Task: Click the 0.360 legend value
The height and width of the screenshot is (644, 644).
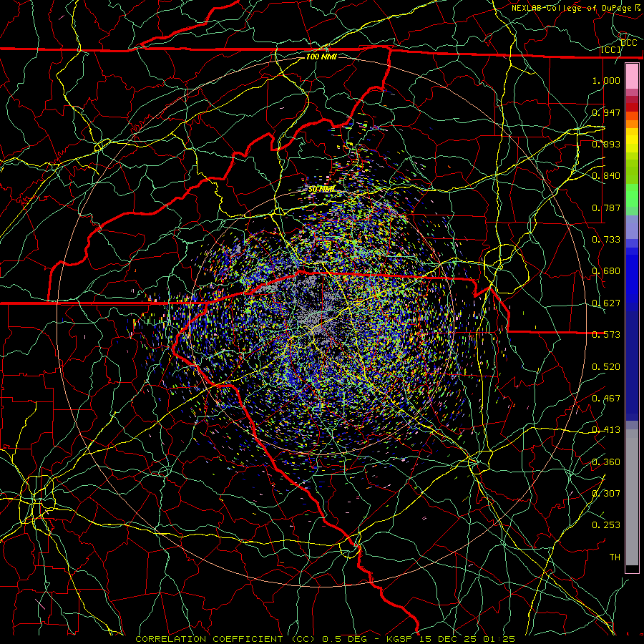Action: (x=606, y=462)
